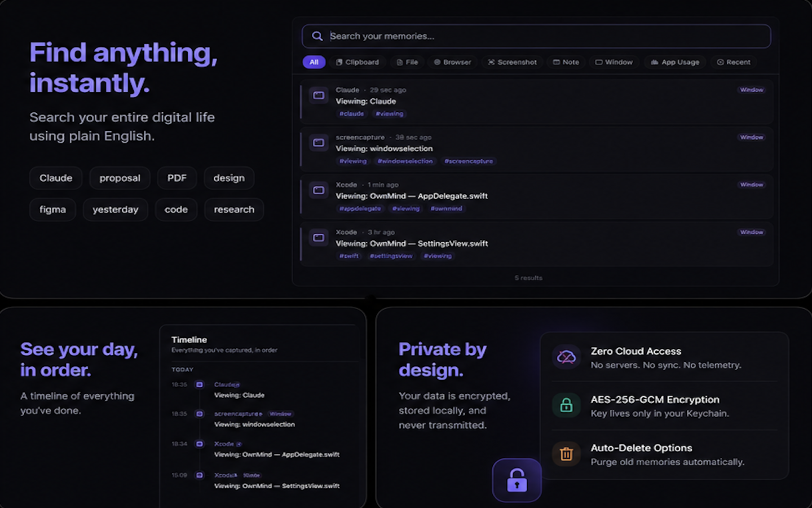The height and width of the screenshot is (508, 812).
Task: Select the 18:34 Xcode timeline marker
Action: (x=199, y=444)
